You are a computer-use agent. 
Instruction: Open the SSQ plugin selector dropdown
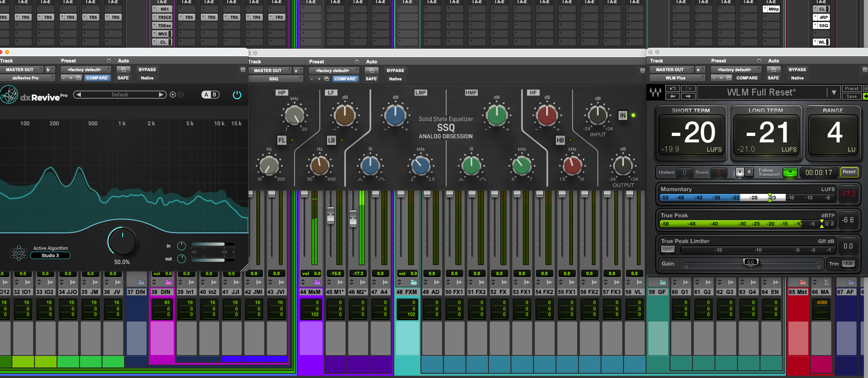click(276, 79)
